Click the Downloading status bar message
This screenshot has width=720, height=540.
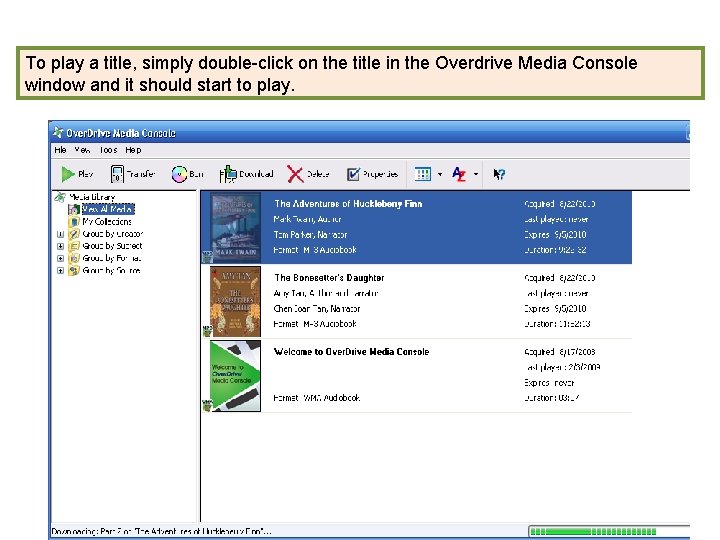click(x=162, y=531)
